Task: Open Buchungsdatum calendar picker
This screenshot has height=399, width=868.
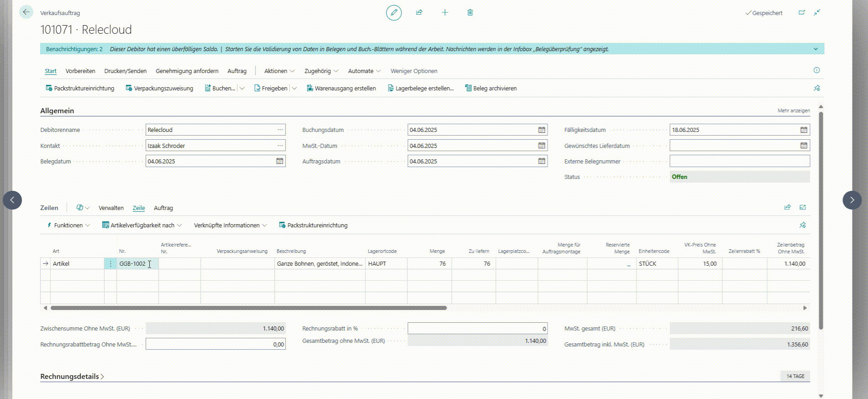Action: [x=542, y=130]
